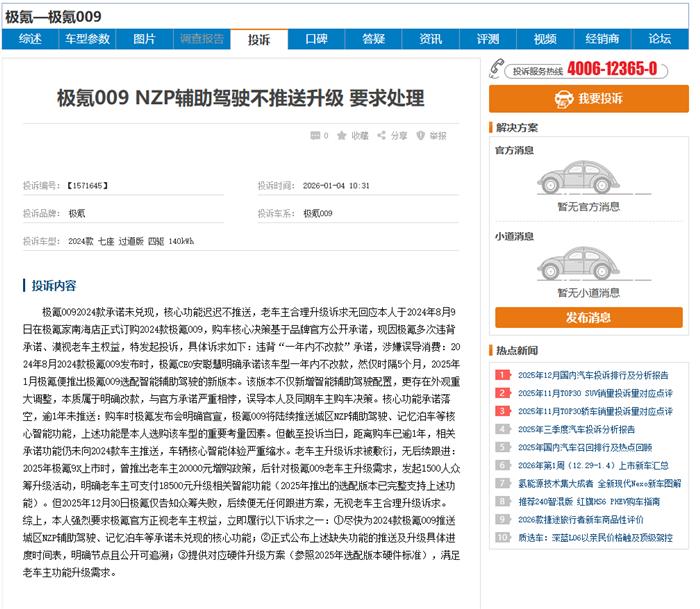Screen dimensions: 700x609
Task: Click the 我要投诉 button
Action: click(x=589, y=99)
